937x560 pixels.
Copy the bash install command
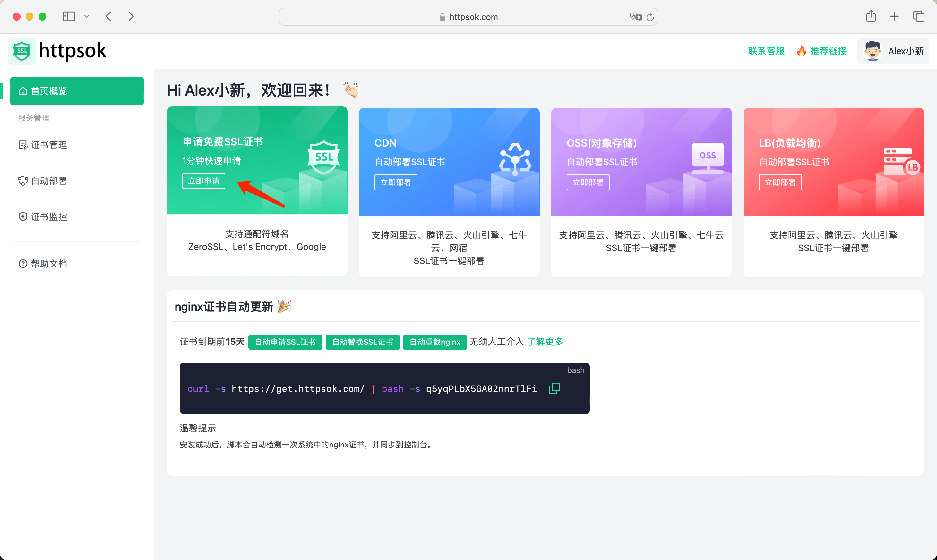(554, 388)
